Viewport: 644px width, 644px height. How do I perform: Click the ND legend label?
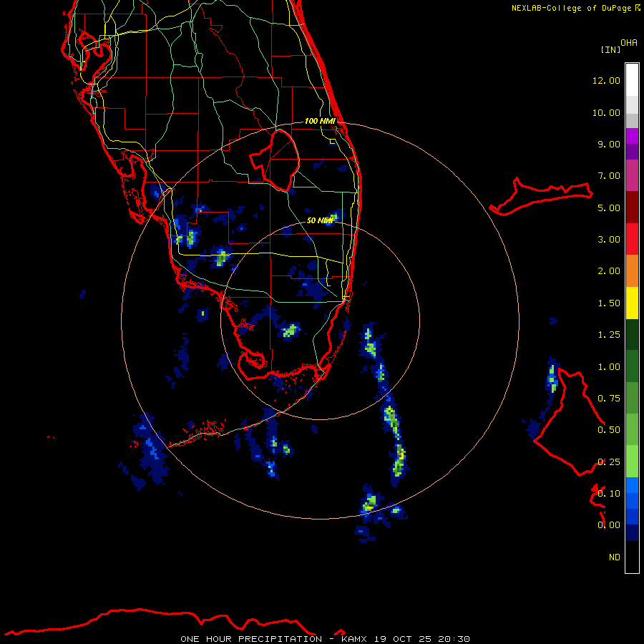(x=615, y=557)
